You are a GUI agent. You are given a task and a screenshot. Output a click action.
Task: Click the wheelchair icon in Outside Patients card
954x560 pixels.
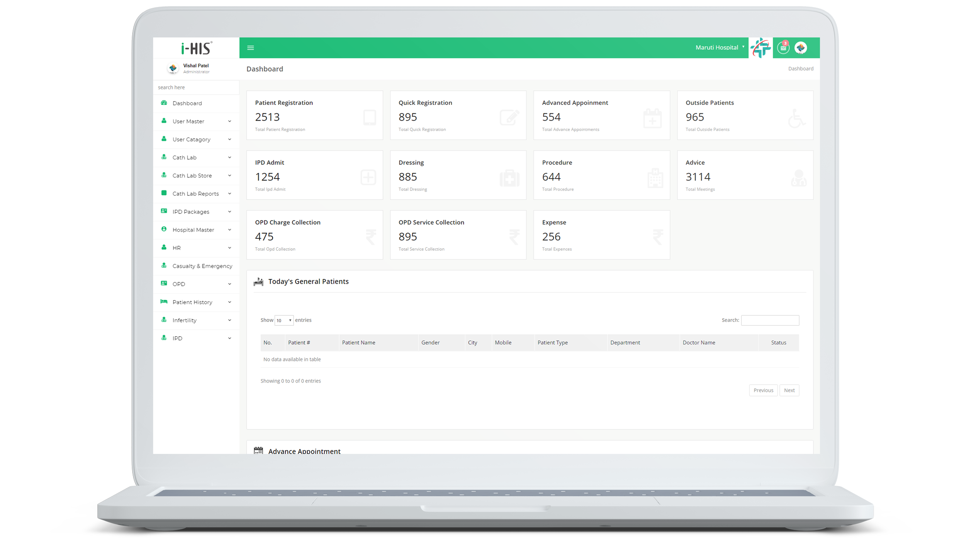pyautogui.click(x=796, y=119)
